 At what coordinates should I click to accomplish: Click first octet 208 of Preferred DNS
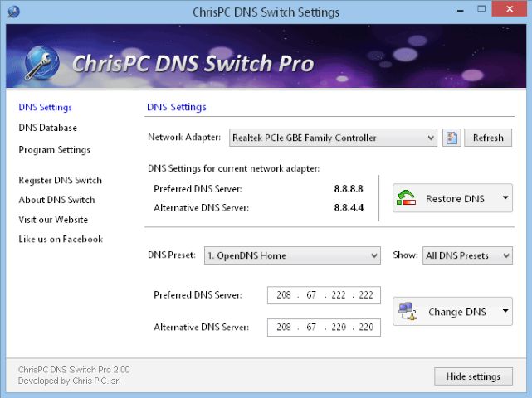point(284,295)
